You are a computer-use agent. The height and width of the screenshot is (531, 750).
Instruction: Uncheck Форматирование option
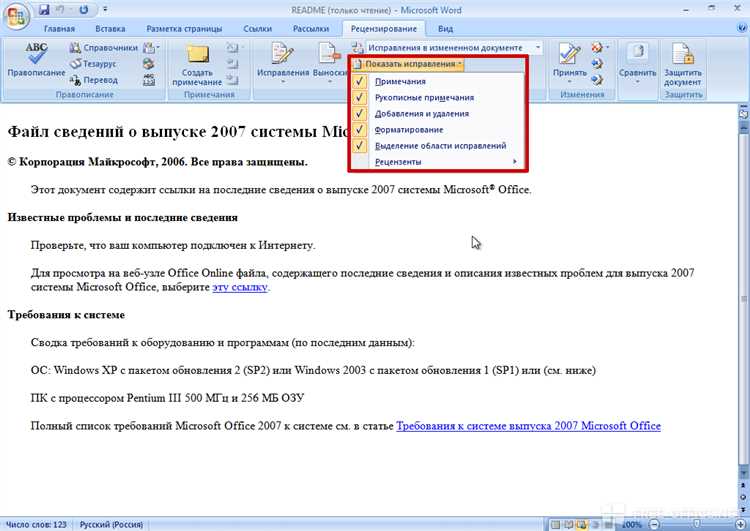(438, 130)
